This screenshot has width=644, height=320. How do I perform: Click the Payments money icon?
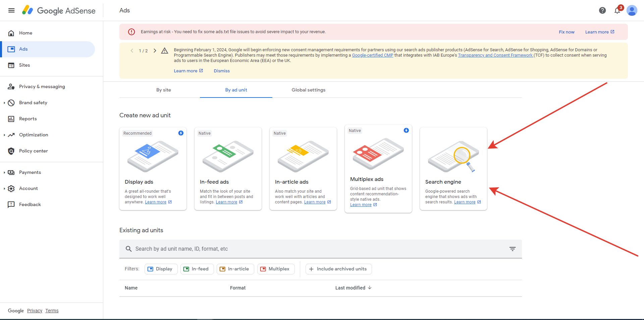point(11,172)
